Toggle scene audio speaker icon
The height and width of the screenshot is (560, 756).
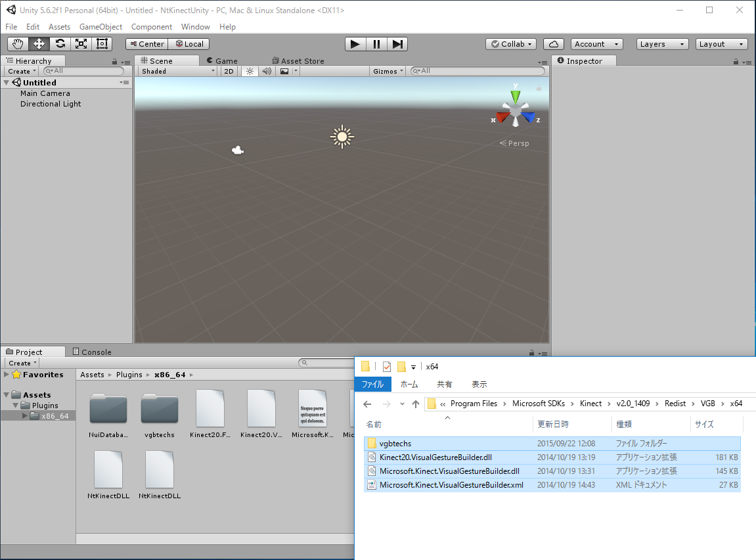(267, 71)
